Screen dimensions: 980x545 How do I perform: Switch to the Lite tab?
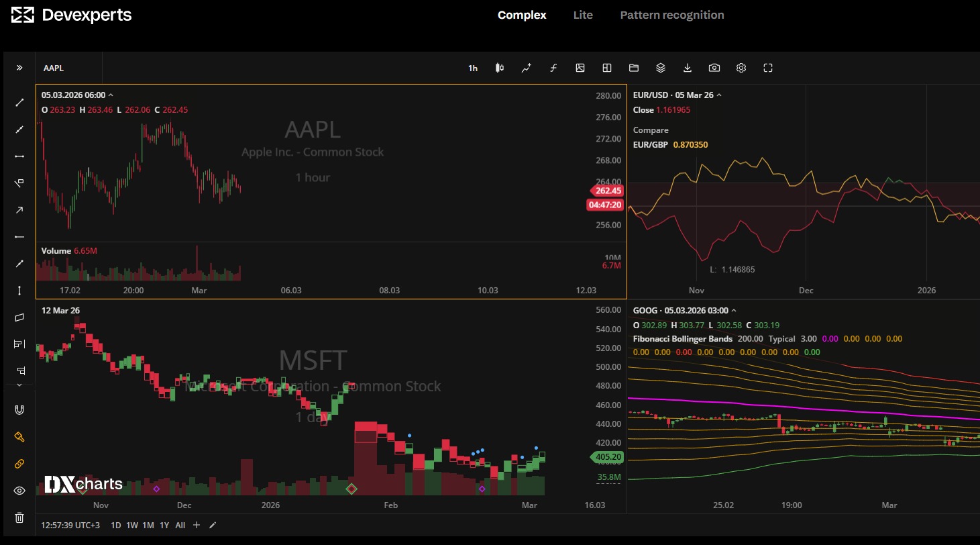coord(582,15)
